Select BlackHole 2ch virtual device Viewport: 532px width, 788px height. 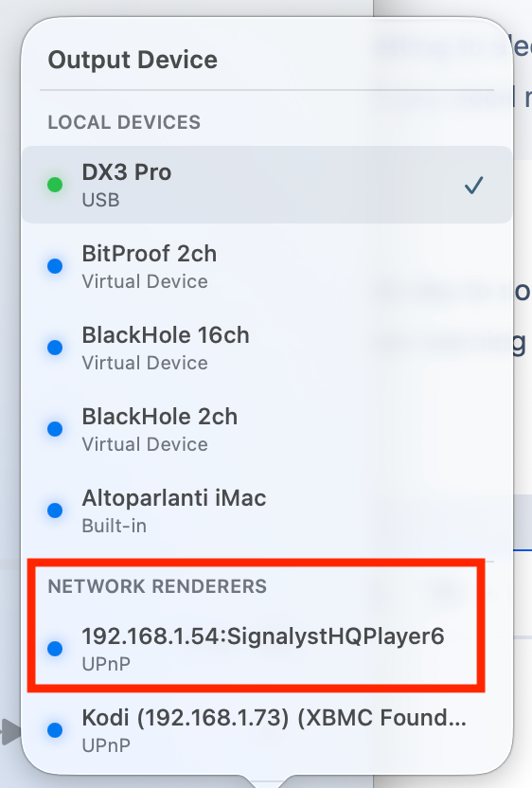[x=267, y=429]
